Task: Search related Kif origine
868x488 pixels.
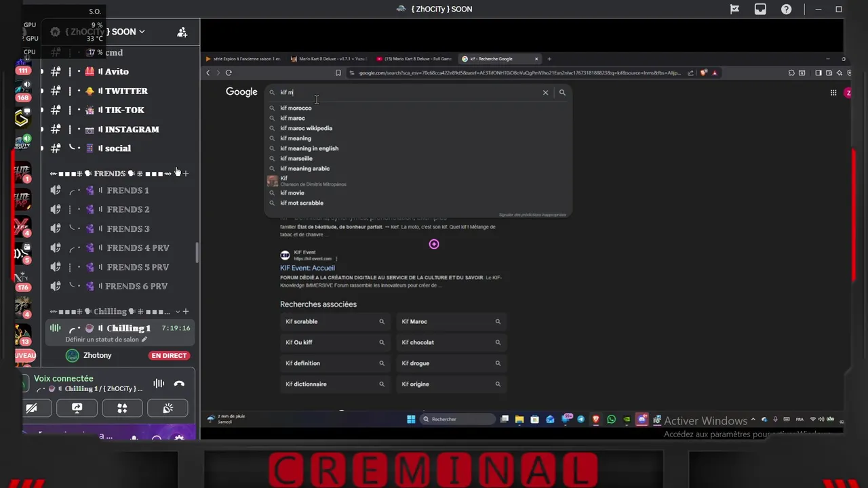Action: click(x=452, y=384)
